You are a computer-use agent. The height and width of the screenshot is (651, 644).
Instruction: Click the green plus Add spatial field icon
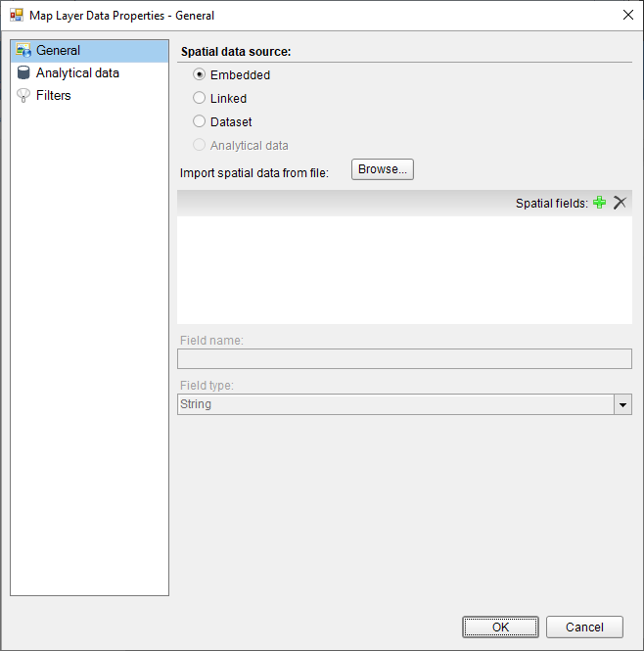coord(599,203)
